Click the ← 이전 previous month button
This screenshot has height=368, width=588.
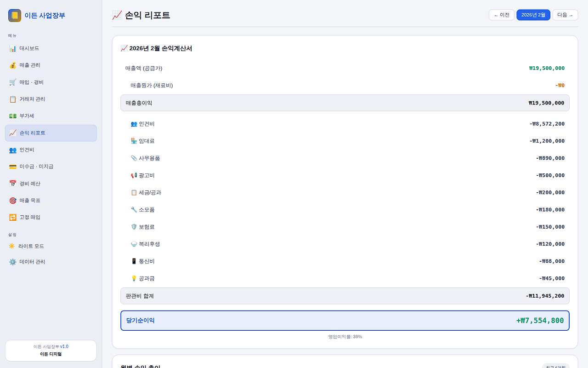pyautogui.click(x=501, y=15)
